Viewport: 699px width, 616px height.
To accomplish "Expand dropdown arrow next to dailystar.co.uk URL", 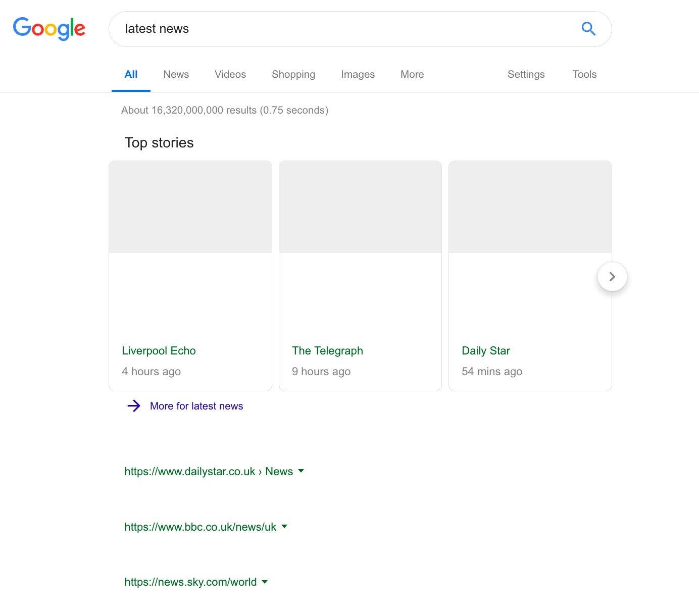I will point(301,471).
